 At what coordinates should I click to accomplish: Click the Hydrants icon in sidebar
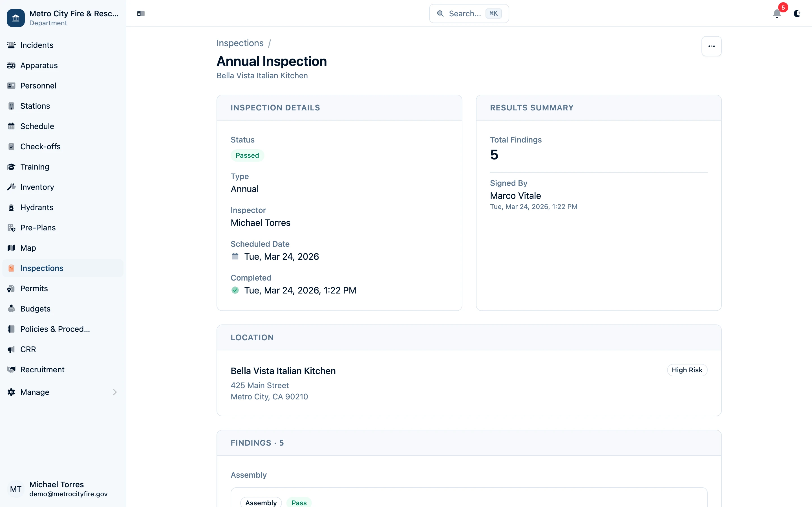click(11, 207)
